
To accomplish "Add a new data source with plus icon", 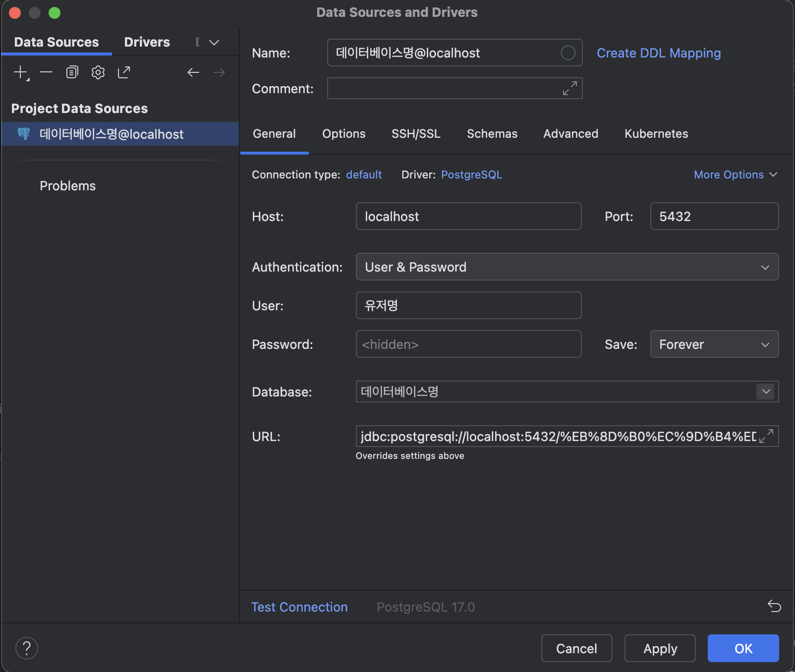I will [x=21, y=72].
